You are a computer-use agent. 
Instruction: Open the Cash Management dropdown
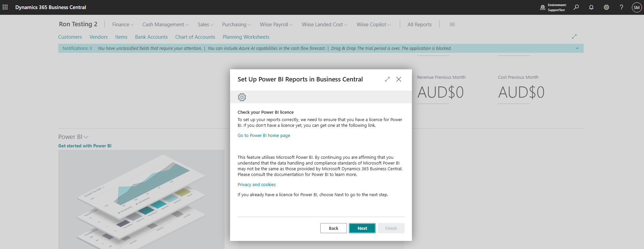coord(165,25)
